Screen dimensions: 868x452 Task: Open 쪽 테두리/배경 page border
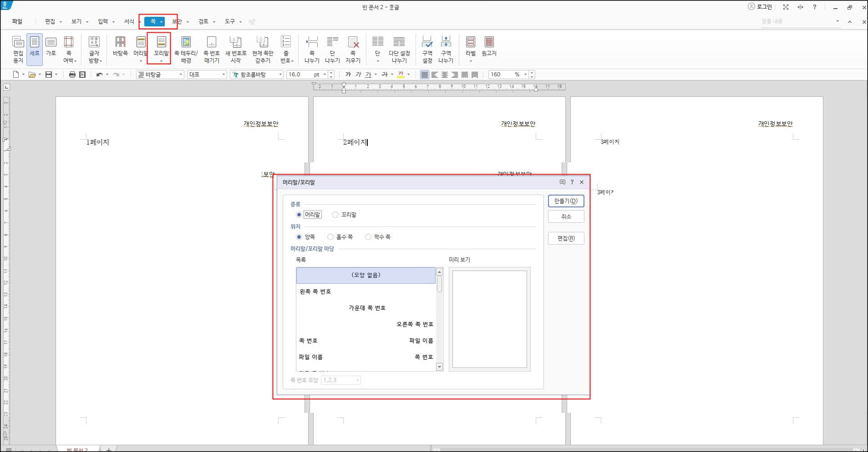tap(186, 49)
